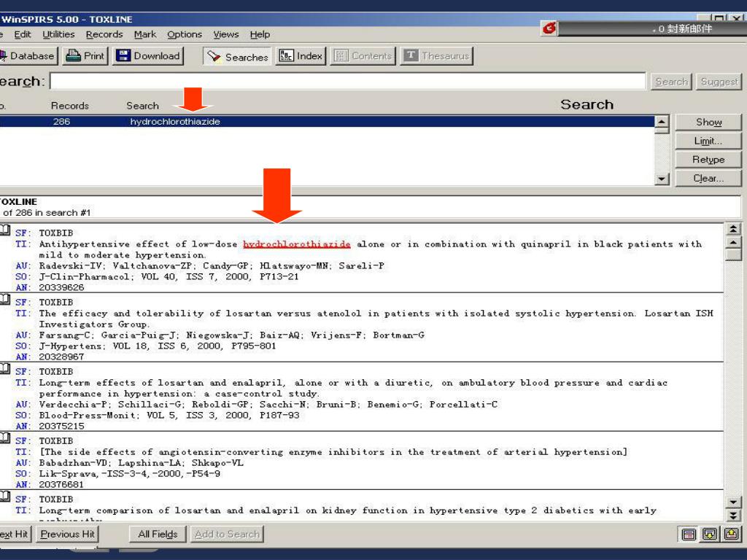Click the 286 records count
This screenshot has width=747, height=560.
(61, 122)
